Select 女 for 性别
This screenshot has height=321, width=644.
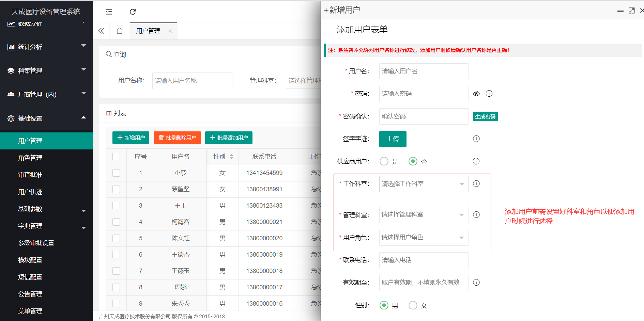pyautogui.click(x=413, y=305)
